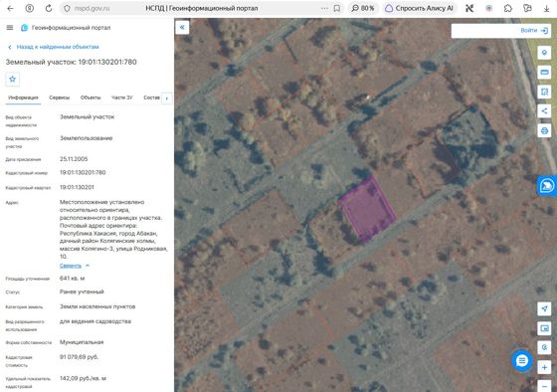Click Земли населенных пунктов category value

tap(97, 306)
